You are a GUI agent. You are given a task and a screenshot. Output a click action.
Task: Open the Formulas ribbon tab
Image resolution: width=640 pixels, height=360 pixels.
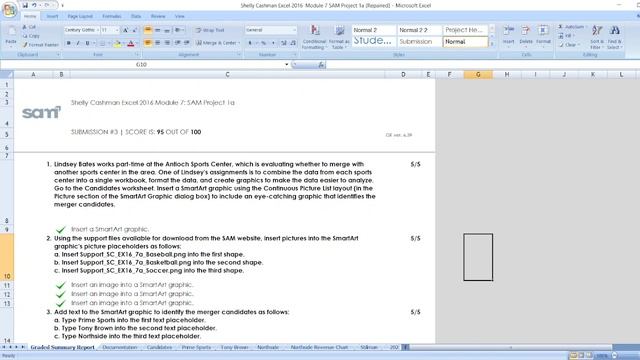(112, 16)
